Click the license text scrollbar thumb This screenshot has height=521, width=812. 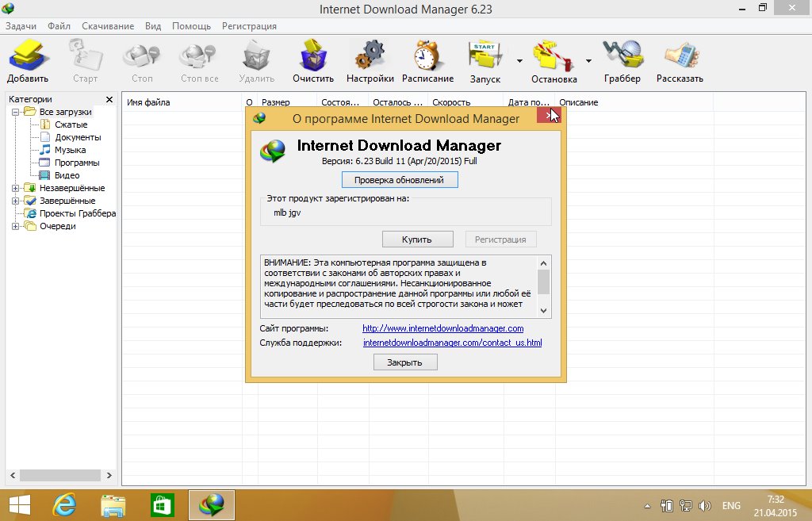(543, 282)
